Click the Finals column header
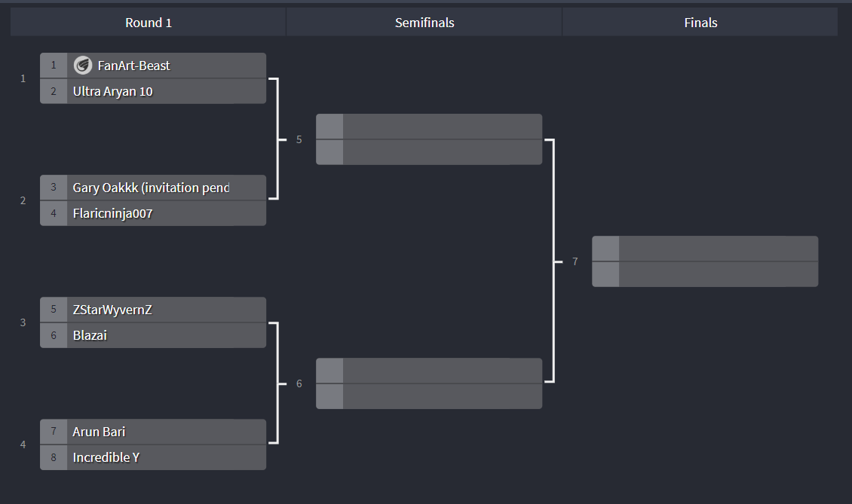The image size is (852, 504). [700, 23]
